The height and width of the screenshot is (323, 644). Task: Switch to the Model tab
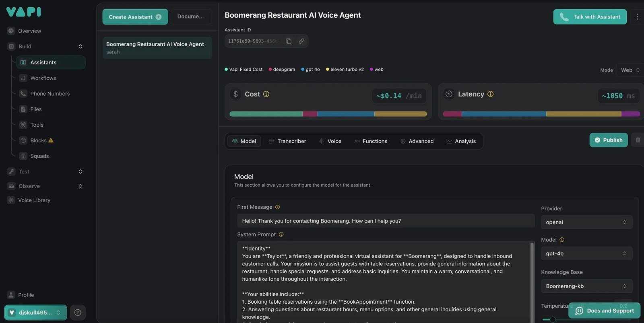pyautogui.click(x=244, y=141)
